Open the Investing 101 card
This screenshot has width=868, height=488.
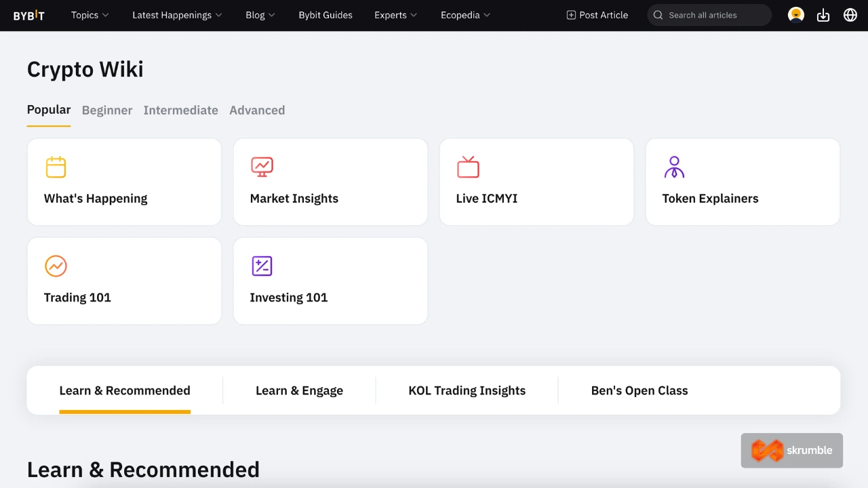(x=330, y=281)
